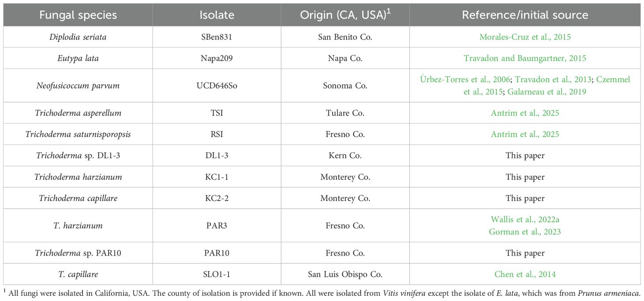This screenshot has width=644, height=301.
Task: Follow the Gorman et al., 2023 reference link
Action: coord(525,231)
